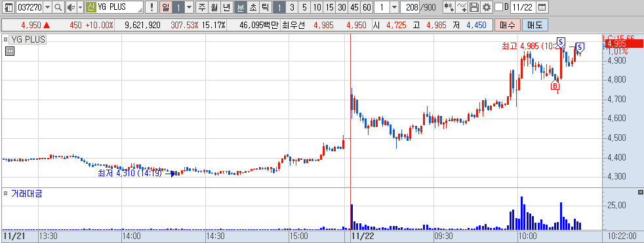Save the chart settings via floppy icon

474,7
